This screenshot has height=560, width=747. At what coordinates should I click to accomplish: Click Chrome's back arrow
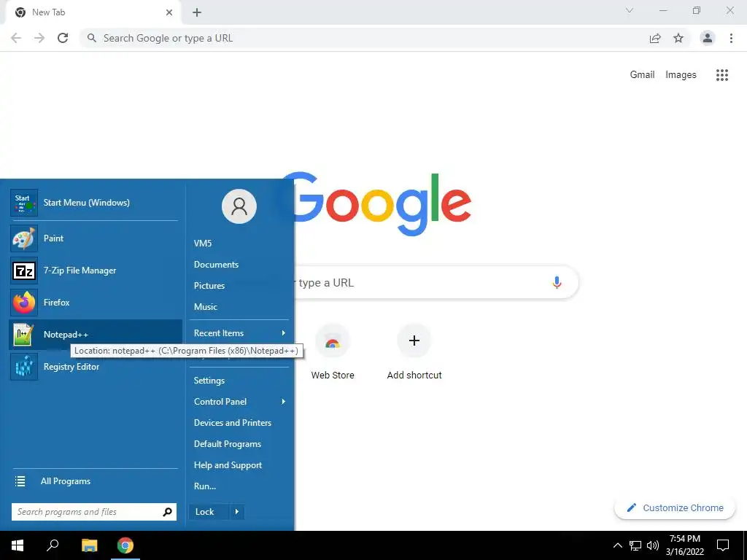point(16,38)
